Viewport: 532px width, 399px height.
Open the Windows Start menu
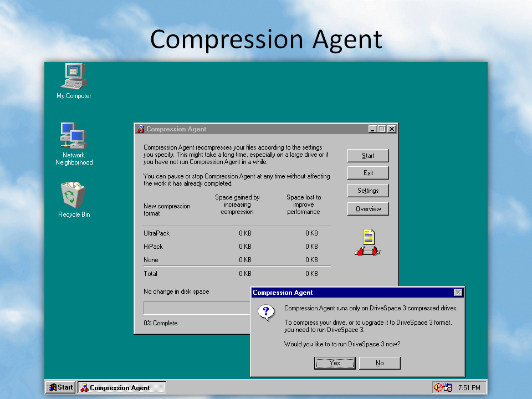(59, 387)
